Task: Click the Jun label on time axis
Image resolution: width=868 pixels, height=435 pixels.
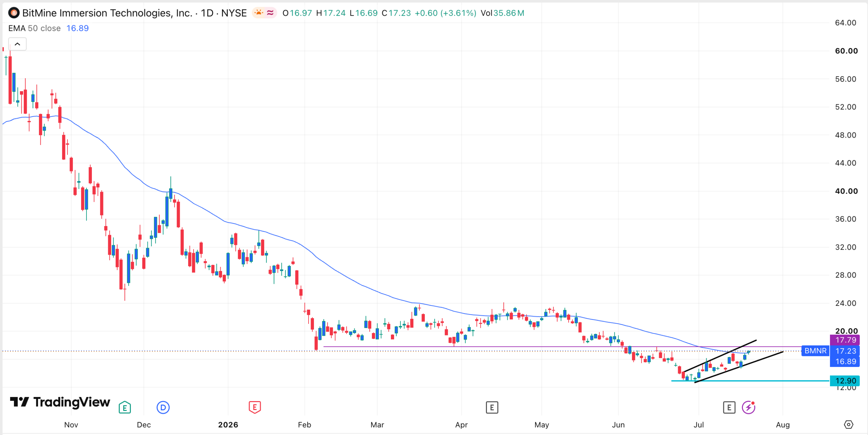Action: click(x=618, y=424)
